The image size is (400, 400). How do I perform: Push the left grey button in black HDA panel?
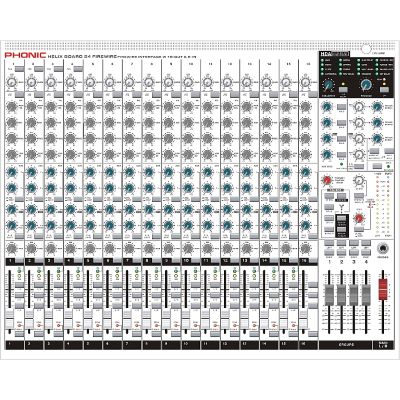tap(343, 89)
